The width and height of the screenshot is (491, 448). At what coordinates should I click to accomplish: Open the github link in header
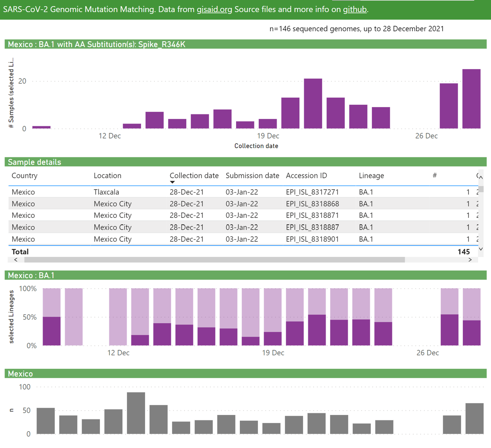[355, 9]
